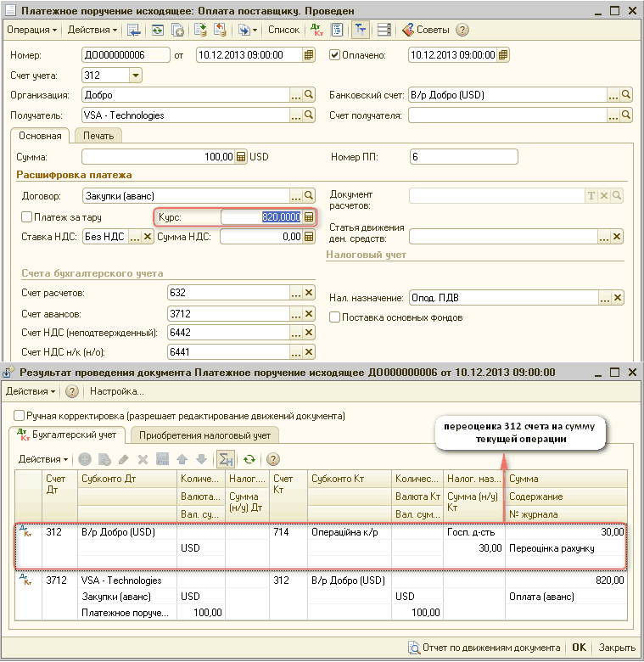Clear the Нал. назначение field
This screenshot has width=644, height=662.
(618, 298)
